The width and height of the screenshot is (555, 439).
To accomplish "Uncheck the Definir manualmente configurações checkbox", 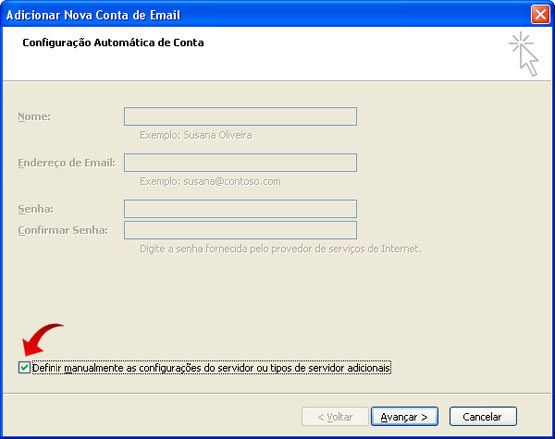I will [x=24, y=367].
